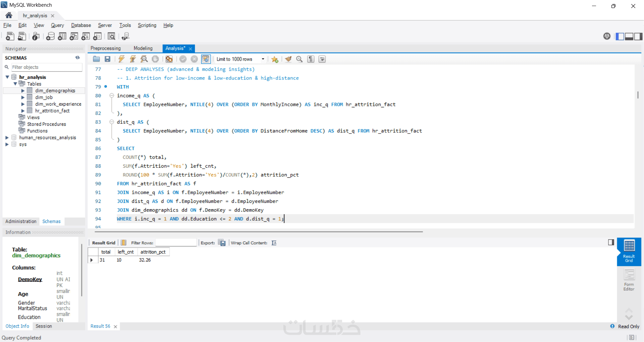Screen dimensions: 644x342
Task: Open the Database menu
Action: coord(81,25)
